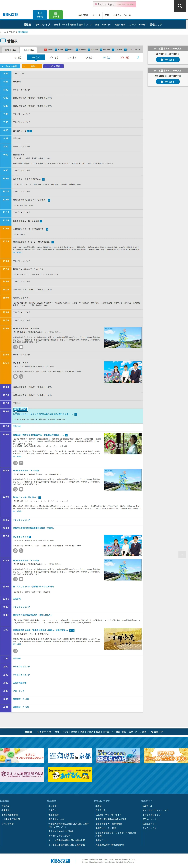Open 採用情報 in the footer

point(5,810)
